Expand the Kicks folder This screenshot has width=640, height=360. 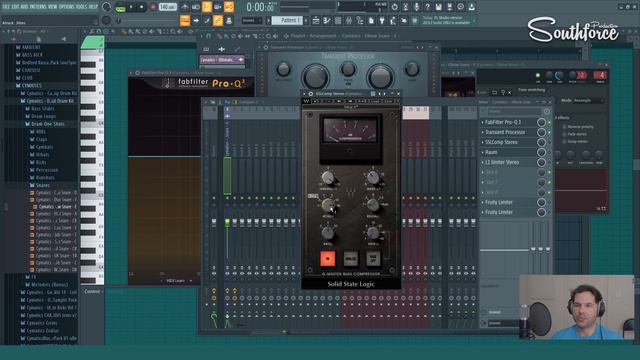pyautogui.click(x=41, y=162)
